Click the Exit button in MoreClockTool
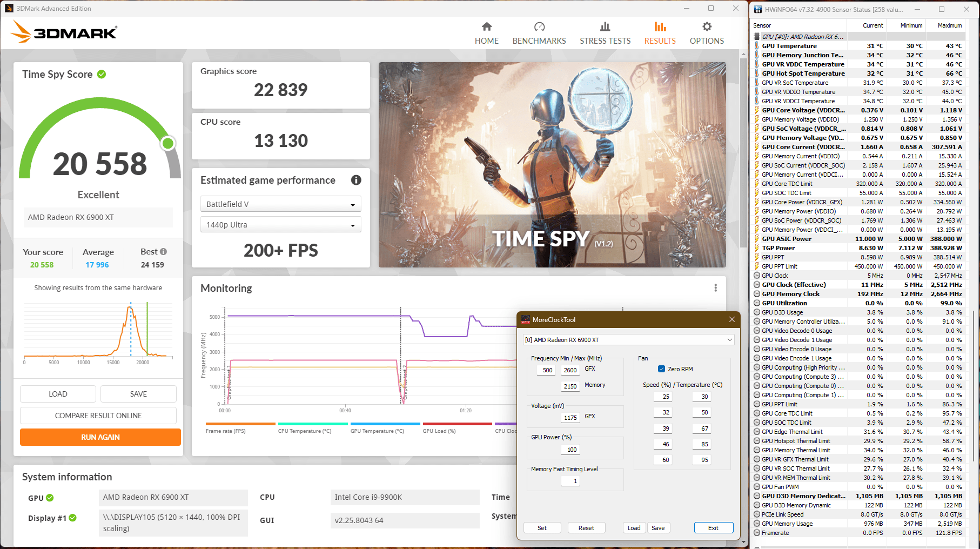The image size is (980, 549). point(713,528)
